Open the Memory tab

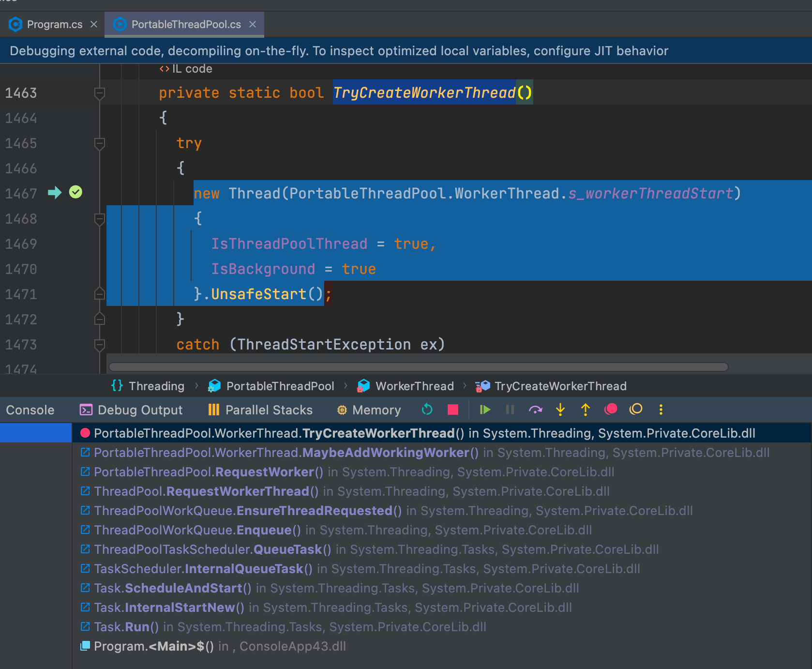(369, 410)
